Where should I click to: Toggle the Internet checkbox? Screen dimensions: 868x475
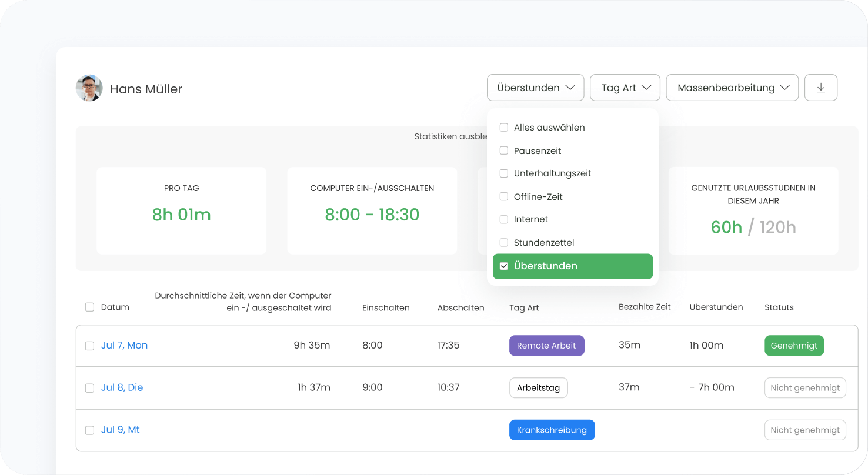click(504, 219)
